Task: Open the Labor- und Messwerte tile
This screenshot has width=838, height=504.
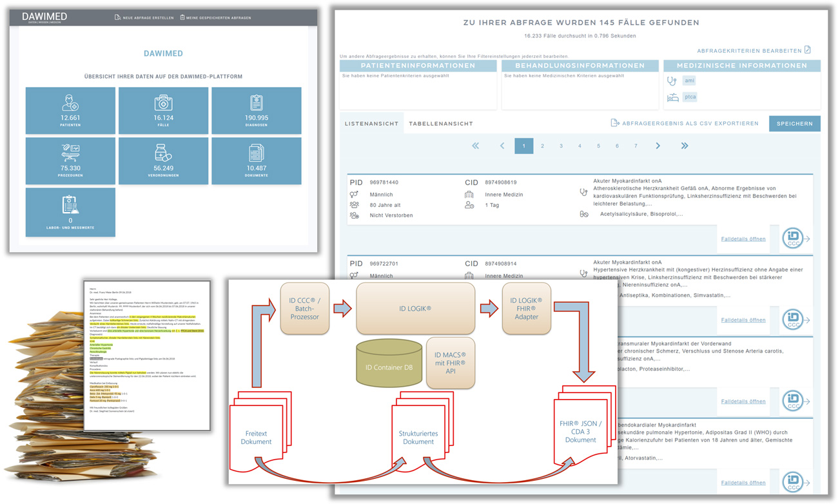Action: (70, 211)
